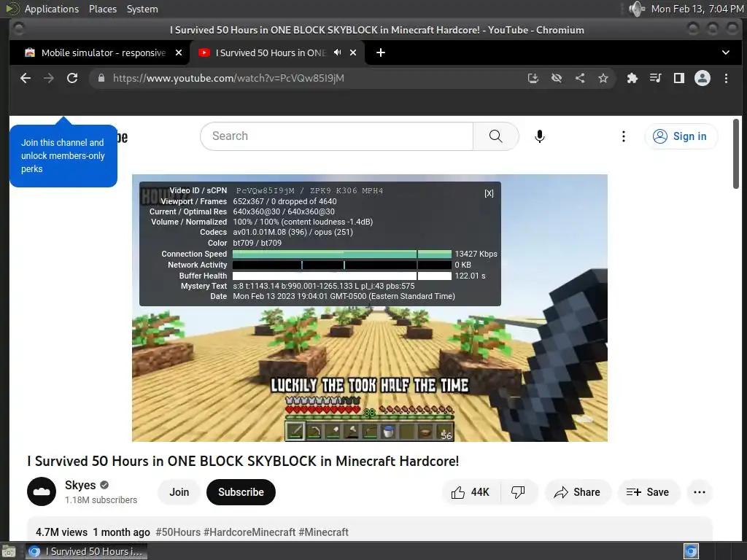
Task: Click the magnifier search button
Action: point(495,136)
